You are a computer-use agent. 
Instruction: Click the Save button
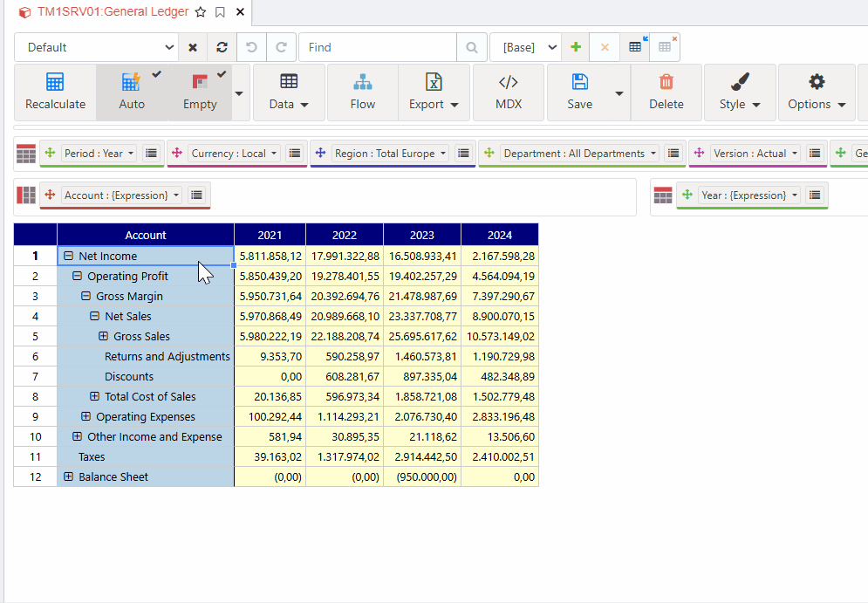coord(579,92)
